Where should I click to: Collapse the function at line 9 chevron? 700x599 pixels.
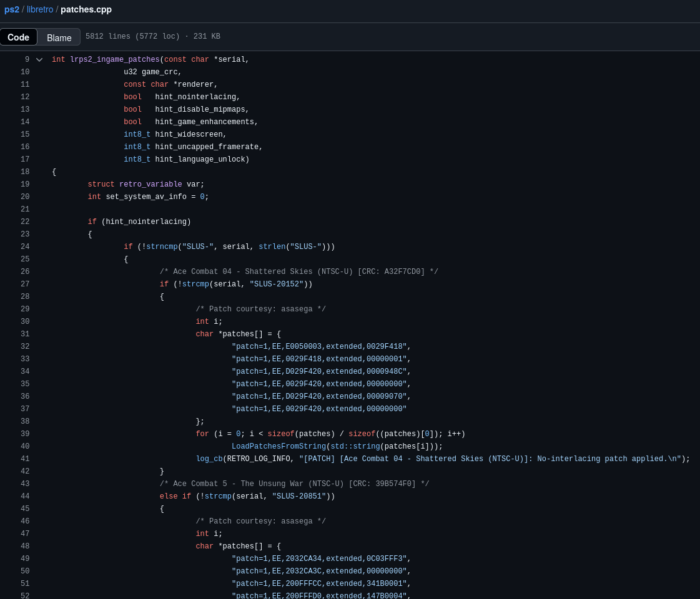click(39, 60)
